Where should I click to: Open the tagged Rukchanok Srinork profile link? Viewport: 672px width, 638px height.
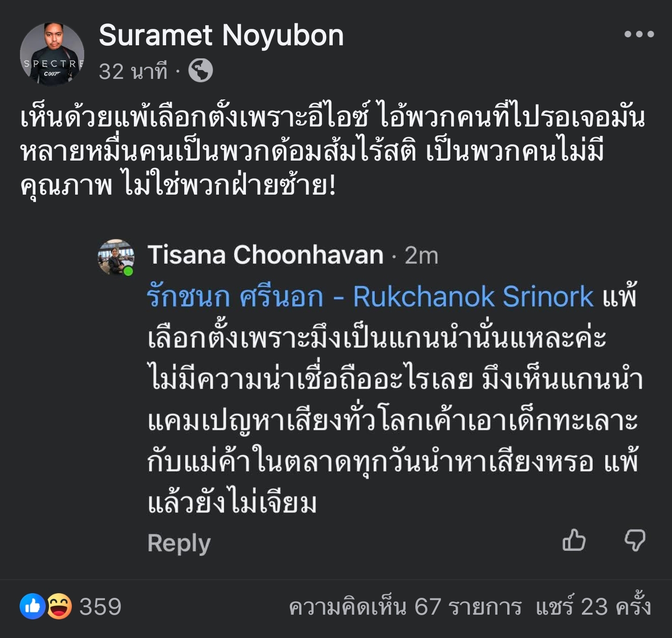[370, 296]
